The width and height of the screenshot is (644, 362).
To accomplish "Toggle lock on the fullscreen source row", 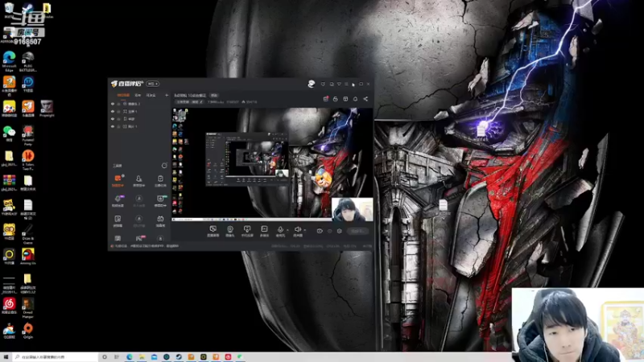I will tap(118, 111).
